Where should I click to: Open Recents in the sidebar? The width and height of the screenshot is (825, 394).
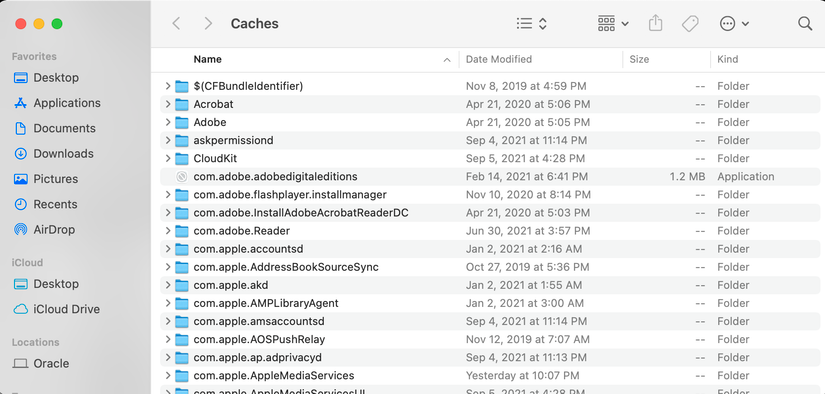[45, 204]
